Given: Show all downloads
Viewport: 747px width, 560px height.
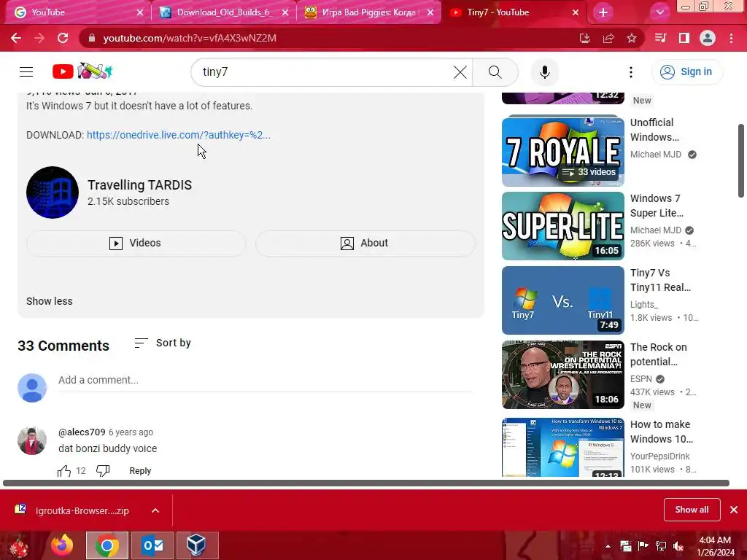Looking at the screenshot, I should tap(692, 510).
